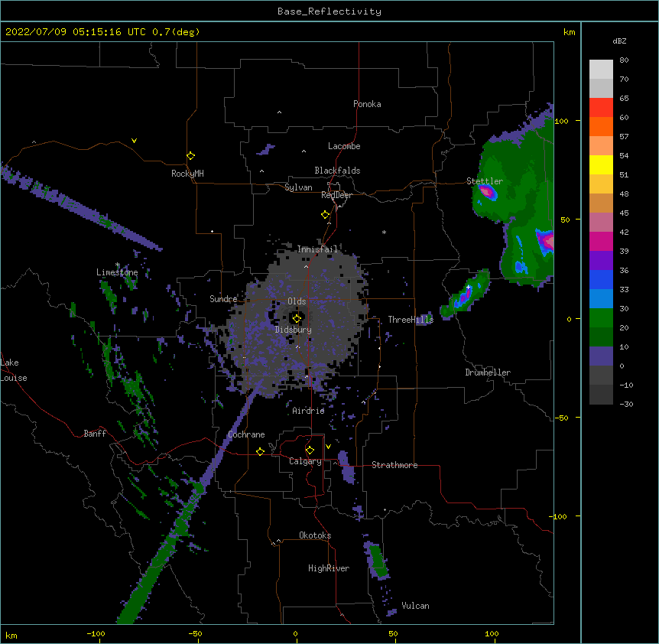Click the Ponoka city label
The image size is (659, 644).
(367, 104)
